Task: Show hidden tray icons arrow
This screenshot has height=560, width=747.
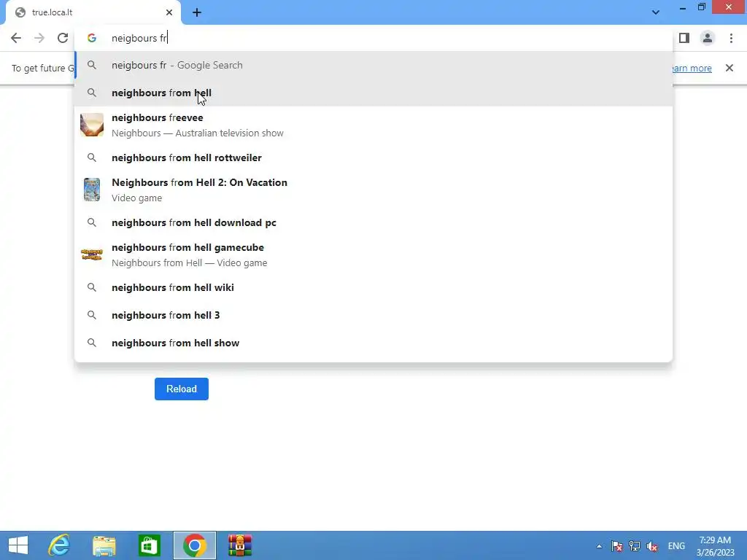Action: tap(600, 546)
